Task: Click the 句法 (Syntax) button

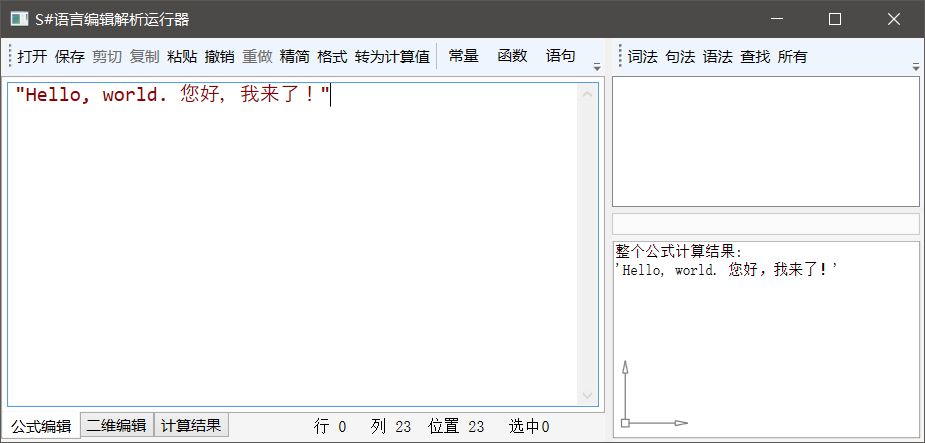Action: [680, 57]
